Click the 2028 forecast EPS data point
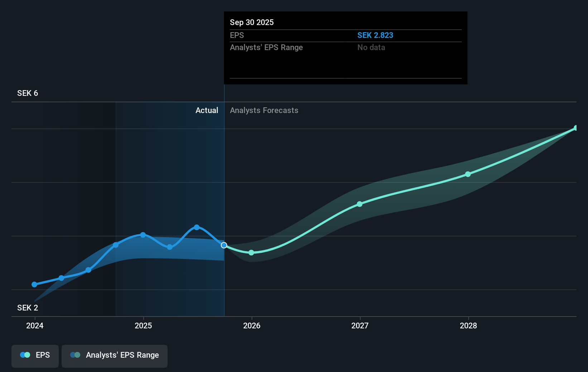 [468, 174]
